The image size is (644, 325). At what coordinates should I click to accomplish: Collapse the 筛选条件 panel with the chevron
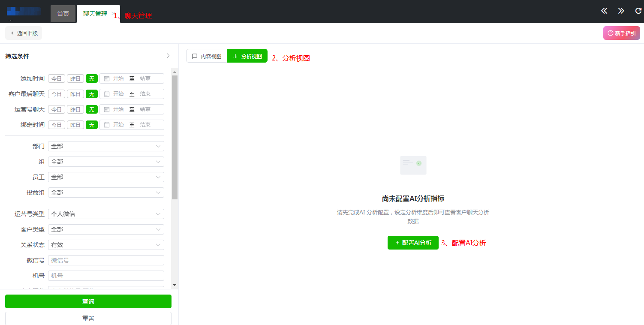168,56
